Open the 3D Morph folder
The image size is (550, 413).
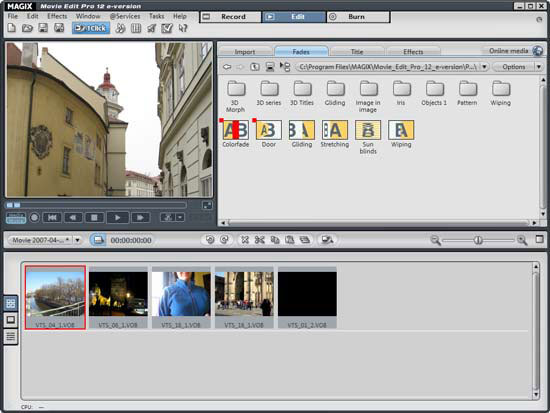pyautogui.click(x=235, y=96)
